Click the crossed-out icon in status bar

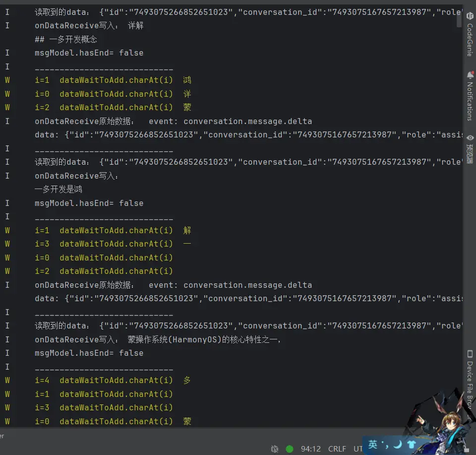point(275,449)
